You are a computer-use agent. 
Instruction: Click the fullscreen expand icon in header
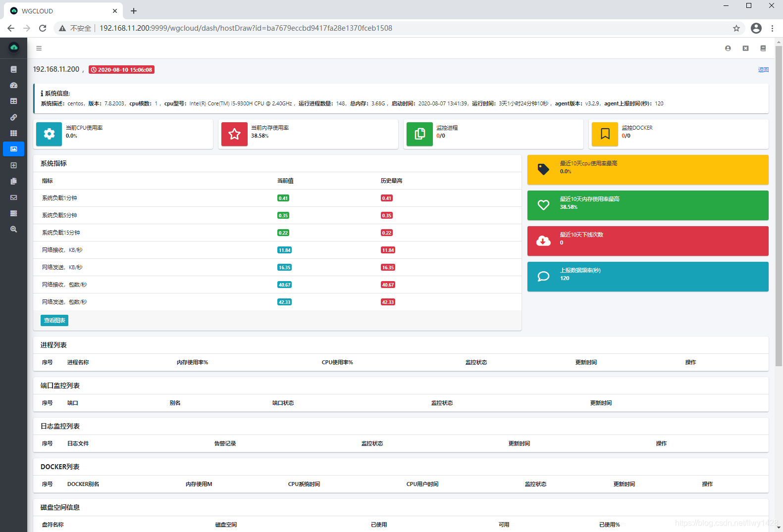pyautogui.click(x=745, y=48)
